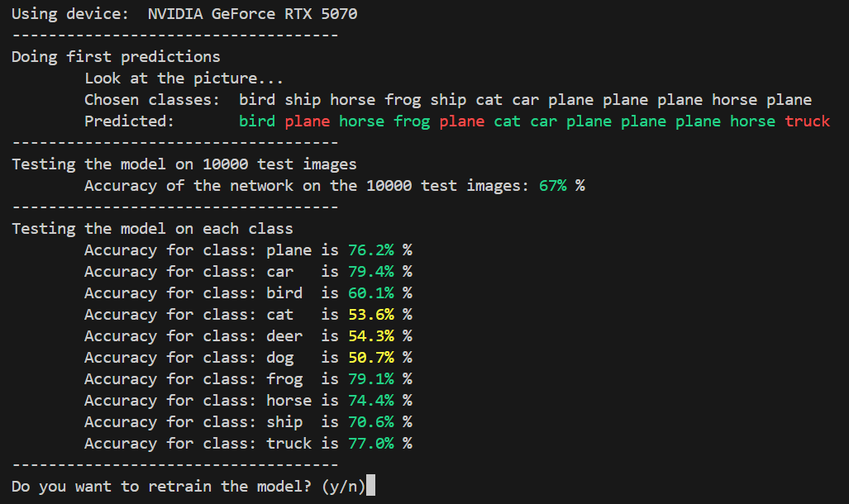Click the Doing first predictions heading
Viewport: 849px width, 504px height.
click(x=116, y=57)
